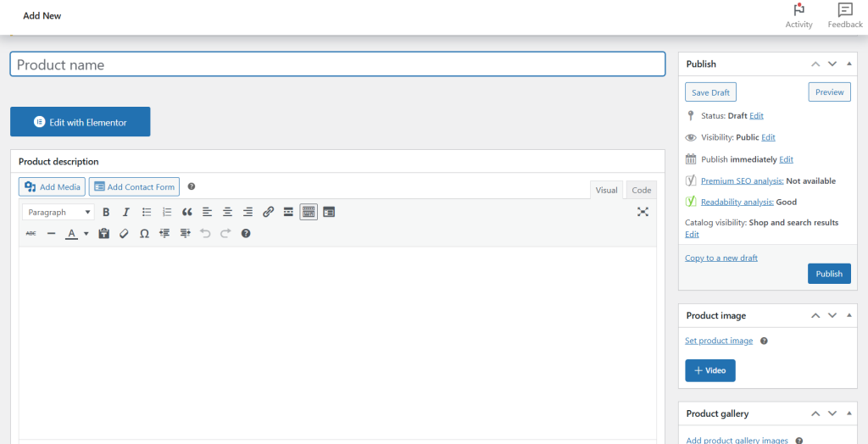Move Product image panel down

click(x=832, y=315)
